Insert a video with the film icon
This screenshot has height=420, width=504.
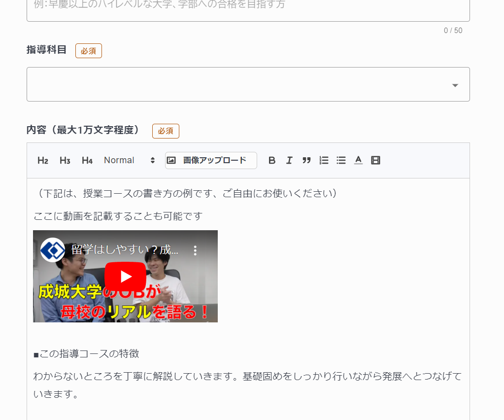[376, 160]
